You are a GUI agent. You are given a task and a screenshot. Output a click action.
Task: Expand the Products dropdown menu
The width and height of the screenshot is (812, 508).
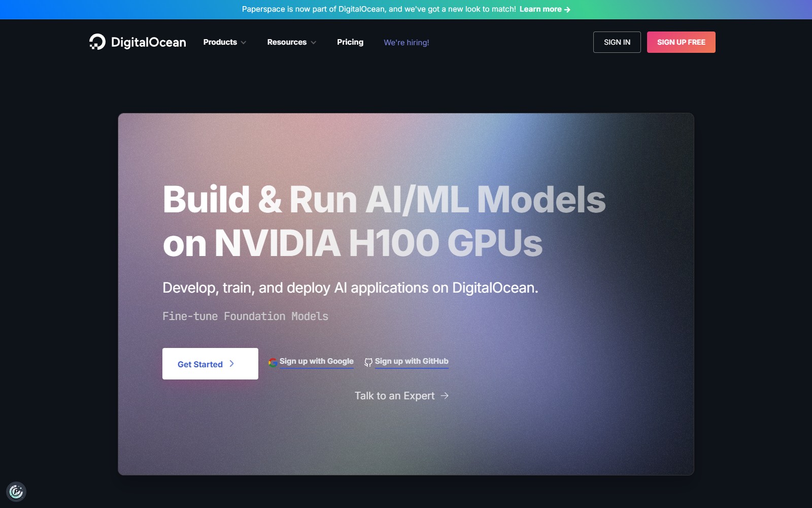(225, 42)
